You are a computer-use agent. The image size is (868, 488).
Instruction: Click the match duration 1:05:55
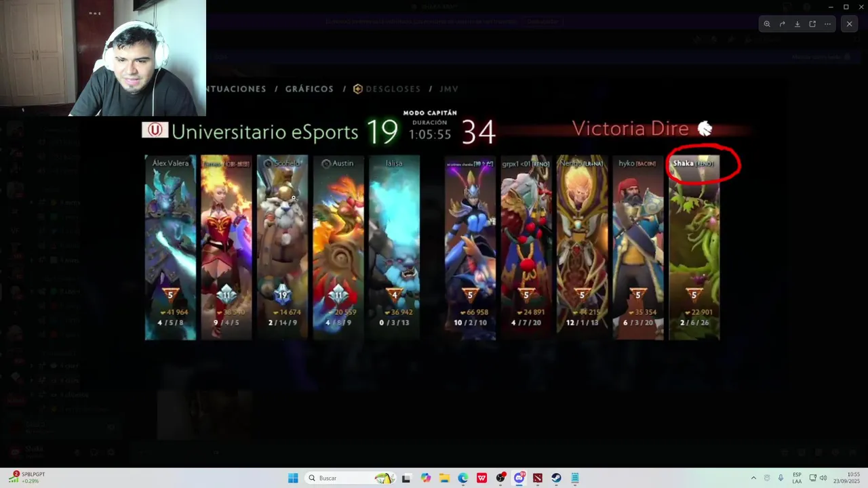430,134
